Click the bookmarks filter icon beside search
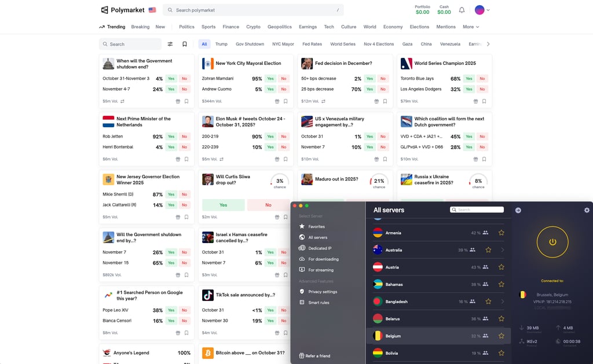 coord(185,44)
